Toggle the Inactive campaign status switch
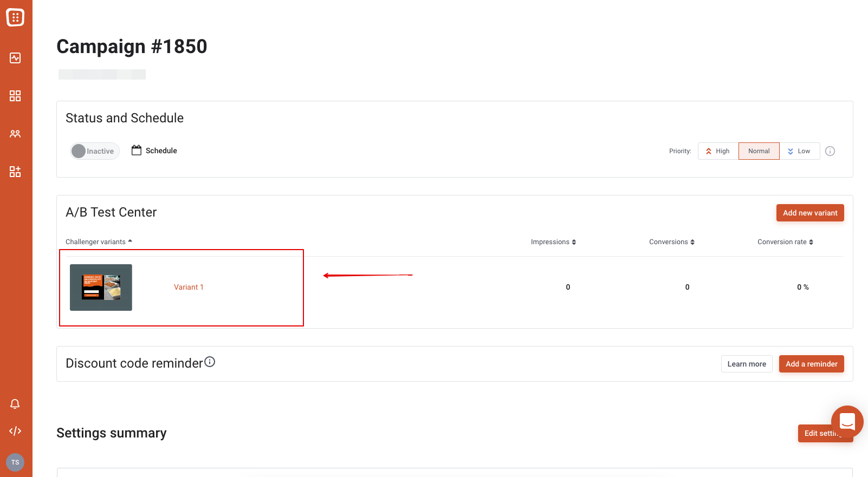Image resolution: width=868 pixels, height=477 pixels. (95, 151)
